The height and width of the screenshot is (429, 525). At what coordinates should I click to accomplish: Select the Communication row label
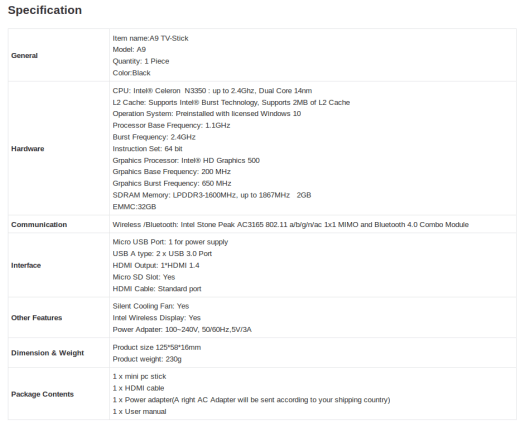(39, 225)
